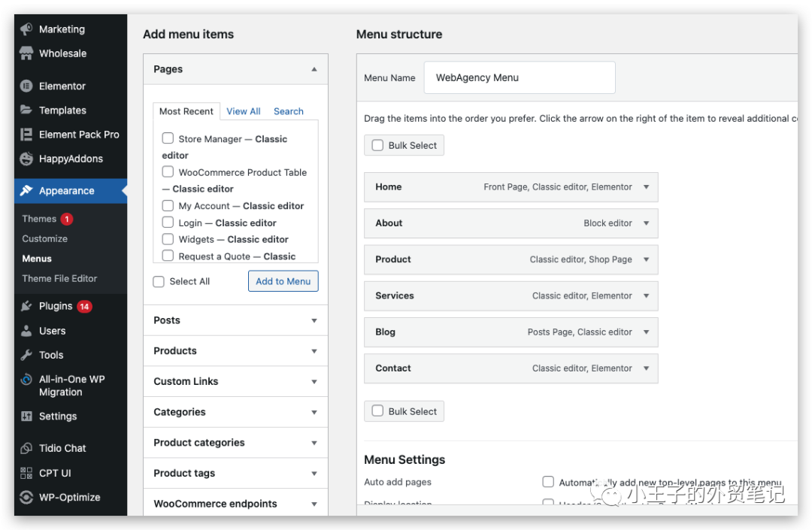The height and width of the screenshot is (530, 812).
Task: Toggle the Bulk Select checkbox below Contact
Action: [378, 411]
